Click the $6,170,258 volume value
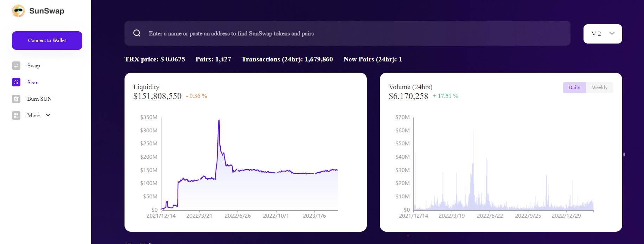 (x=408, y=96)
